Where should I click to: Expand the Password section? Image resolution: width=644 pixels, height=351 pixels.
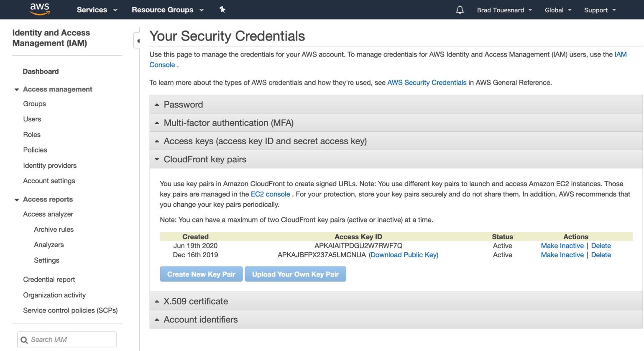pyautogui.click(x=396, y=105)
